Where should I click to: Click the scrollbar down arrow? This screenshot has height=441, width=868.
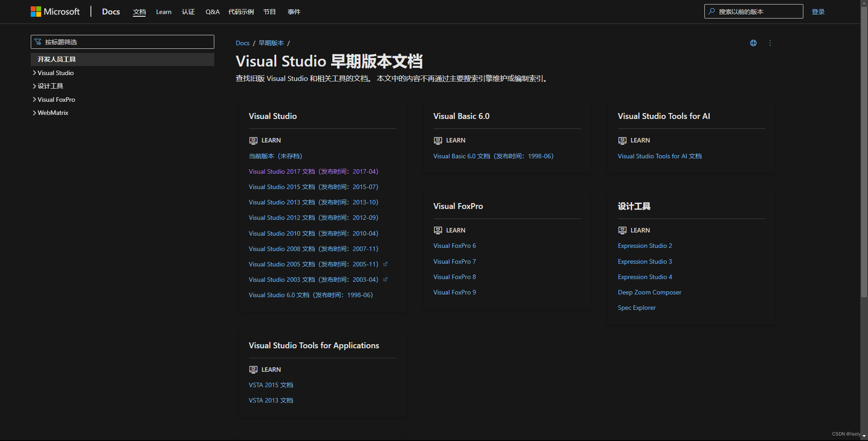tap(864, 436)
